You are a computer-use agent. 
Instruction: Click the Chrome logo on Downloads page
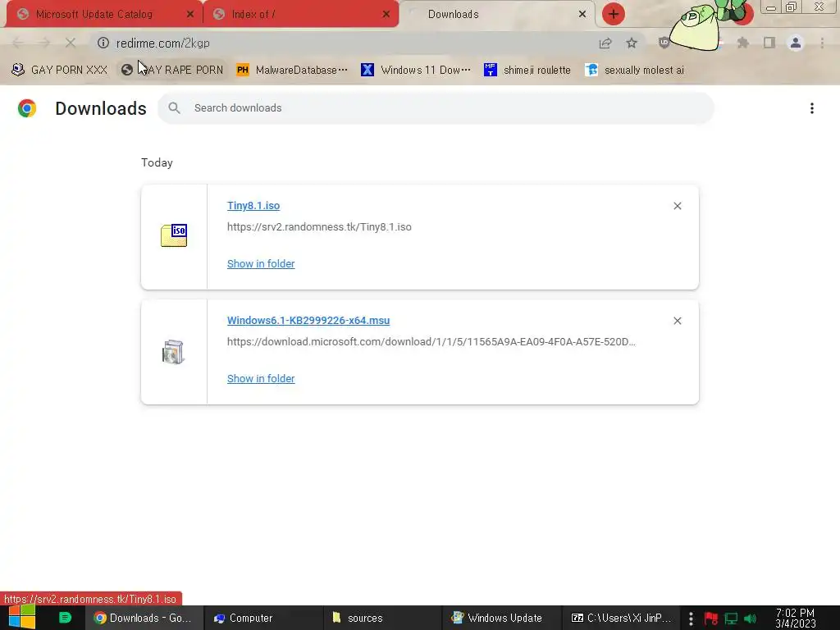pyautogui.click(x=27, y=108)
